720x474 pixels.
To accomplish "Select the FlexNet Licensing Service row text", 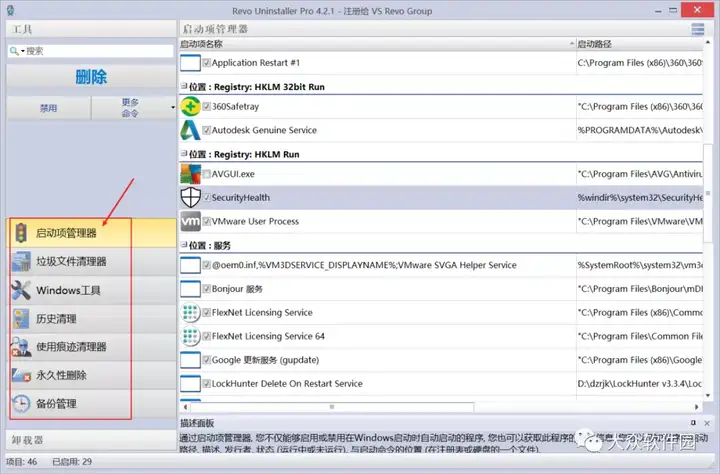I will (x=262, y=313).
